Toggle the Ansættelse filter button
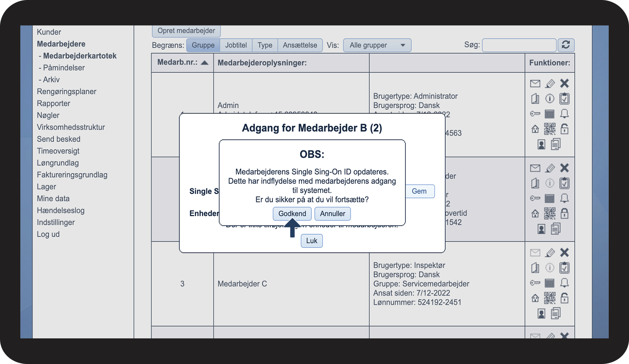 coord(300,45)
